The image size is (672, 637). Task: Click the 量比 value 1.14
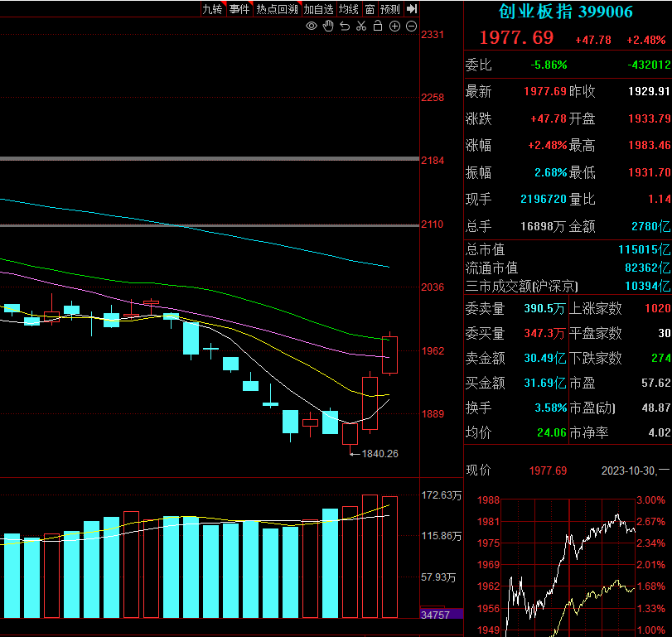click(x=659, y=199)
